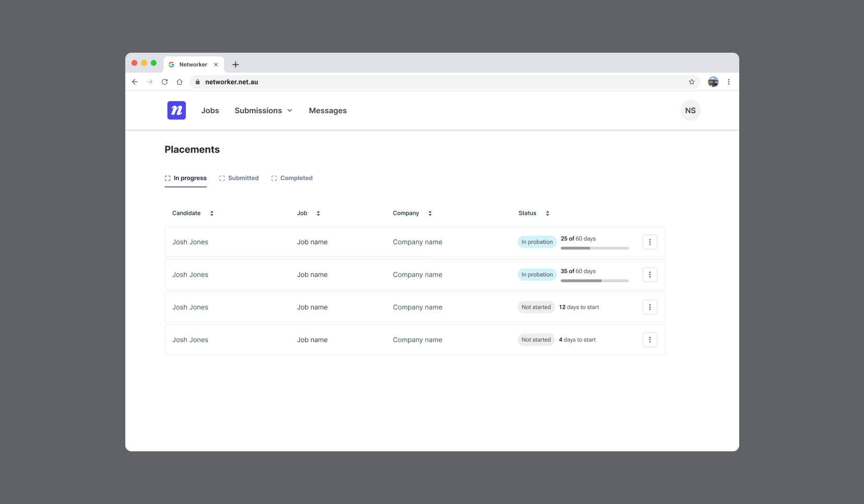The image size is (864, 504).
Task: Reload the page with the refresh icon
Action: [x=164, y=82]
